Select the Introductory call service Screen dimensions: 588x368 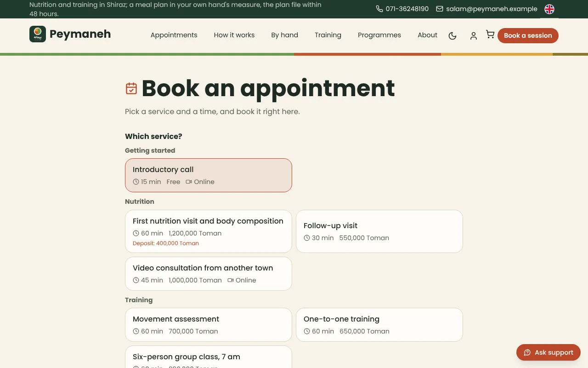click(209, 175)
